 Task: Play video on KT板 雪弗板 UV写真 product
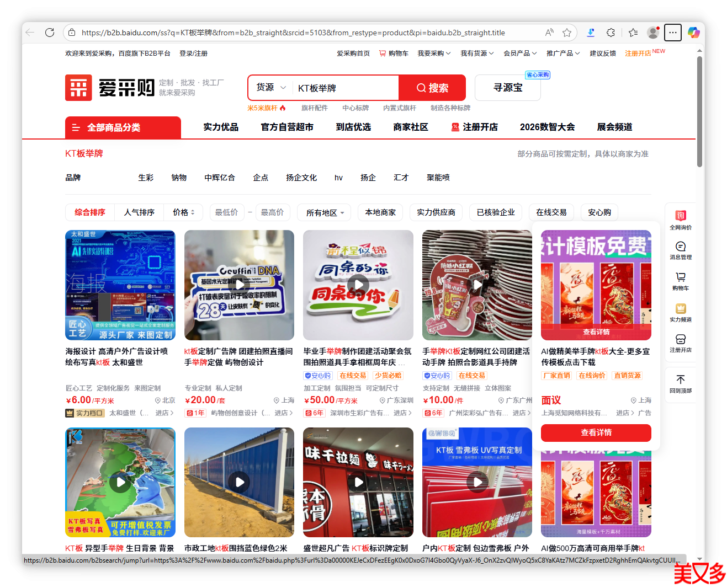click(477, 482)
